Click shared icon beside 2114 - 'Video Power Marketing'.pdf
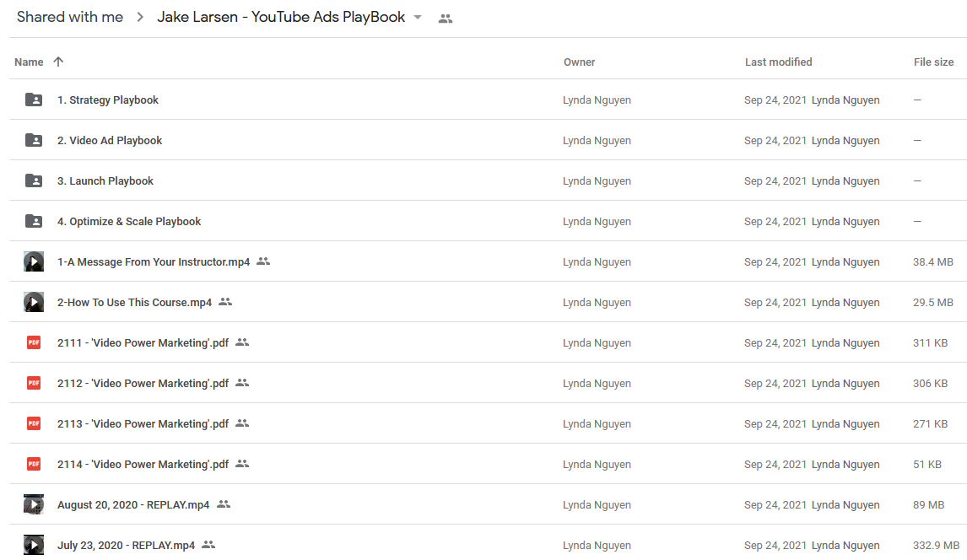This screenshot has height=560, width=967. tap(242, 463)
